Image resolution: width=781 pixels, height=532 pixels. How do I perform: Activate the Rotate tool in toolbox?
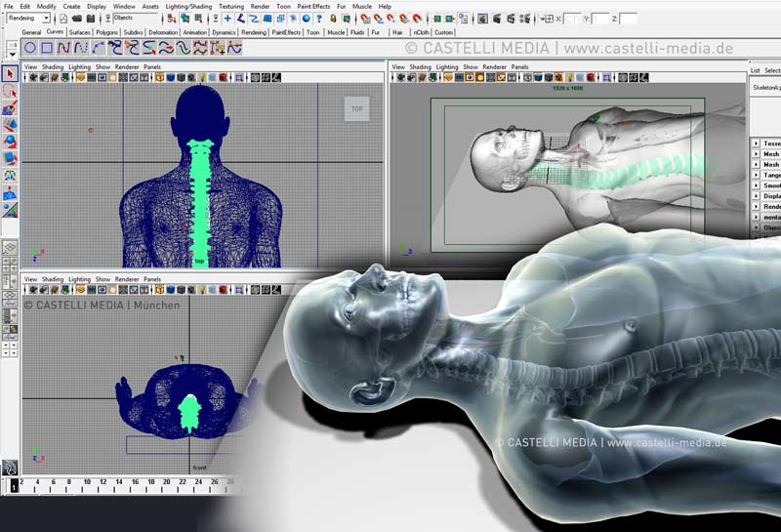[10, 142]
